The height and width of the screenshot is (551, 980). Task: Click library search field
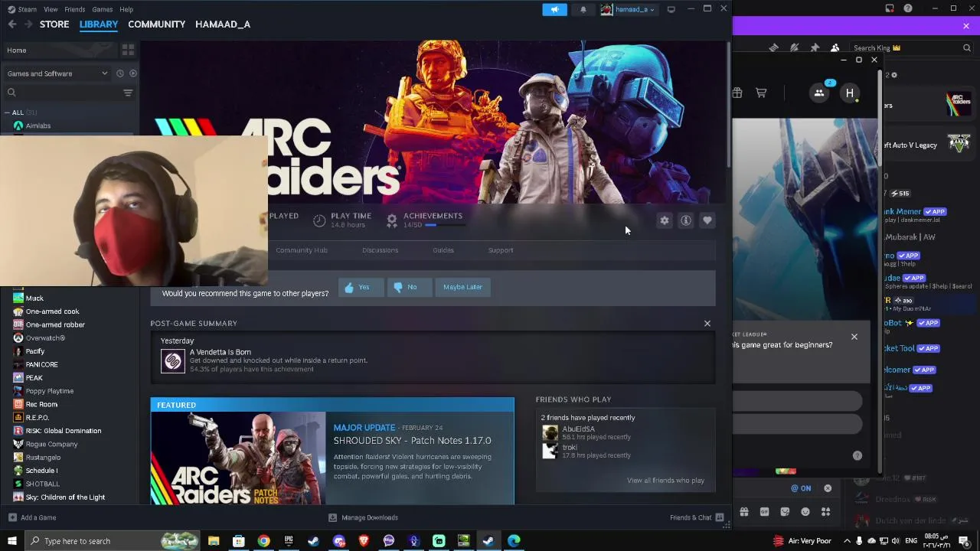pyautogui.click(x=61, y=93)
